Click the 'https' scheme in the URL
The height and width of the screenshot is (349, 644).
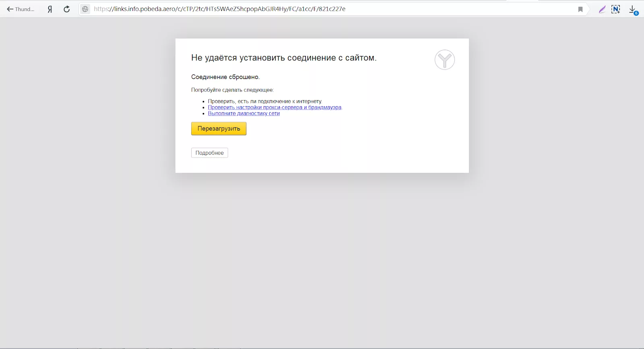pyautogui.click(x=101, y=9)
